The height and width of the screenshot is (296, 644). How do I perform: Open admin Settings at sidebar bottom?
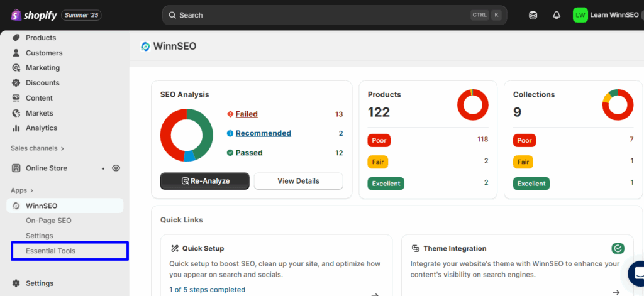pos(40,283)
